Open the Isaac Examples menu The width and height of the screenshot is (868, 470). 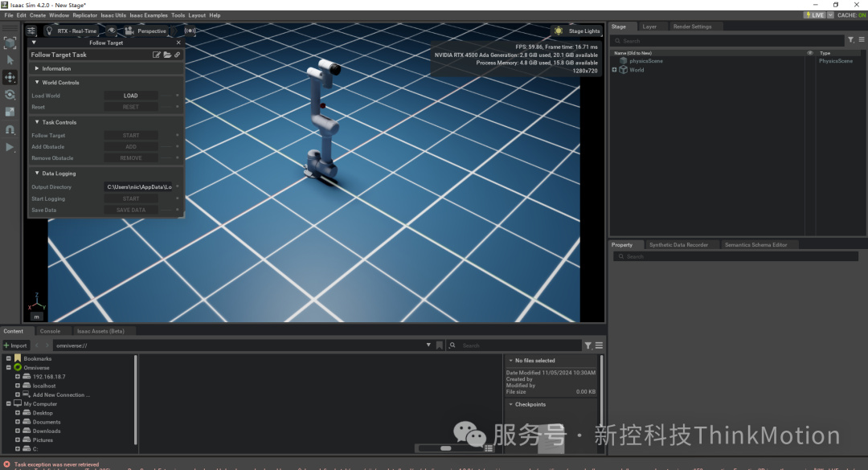point(150,15)
